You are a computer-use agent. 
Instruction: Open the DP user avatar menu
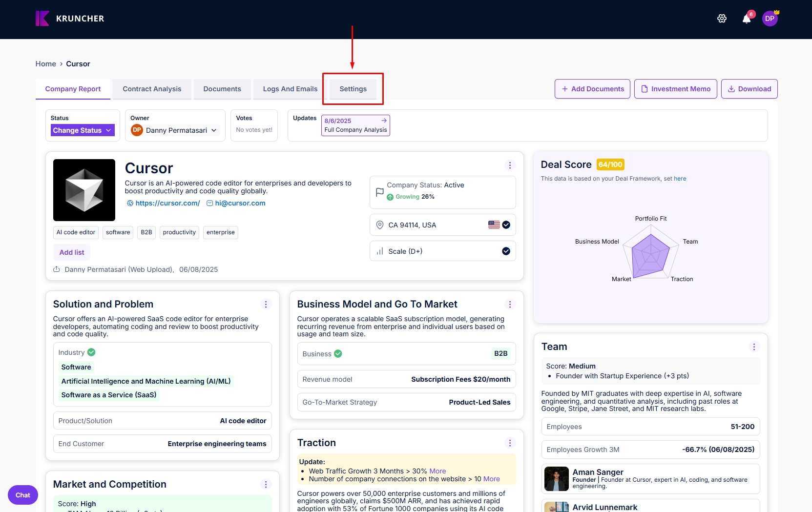tap(770, 19)
